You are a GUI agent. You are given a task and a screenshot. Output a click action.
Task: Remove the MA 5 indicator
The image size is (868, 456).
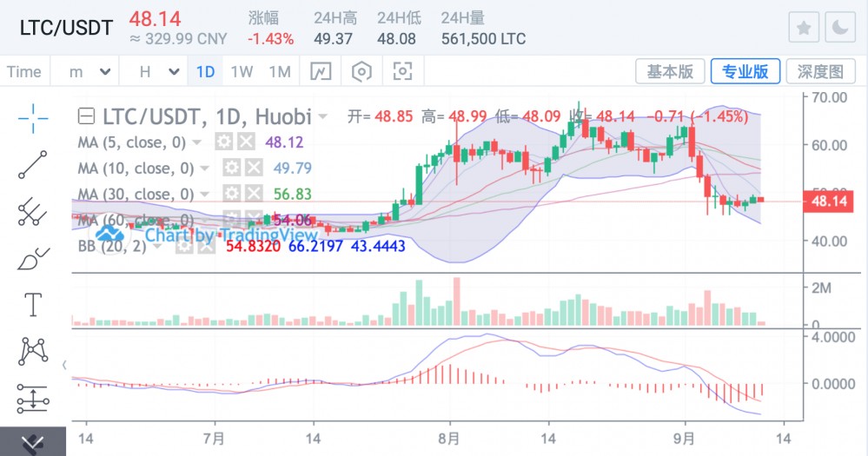(x=247, y=142)
